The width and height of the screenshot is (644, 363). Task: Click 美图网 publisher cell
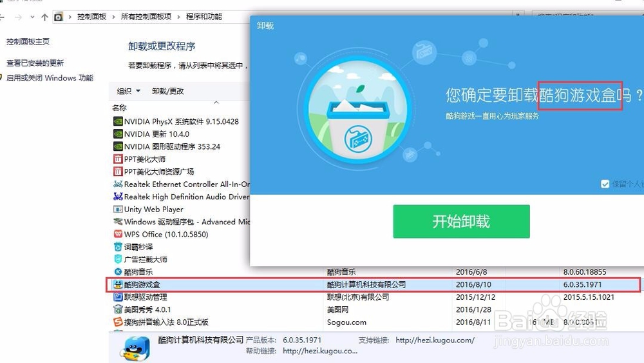(x=337, y=309)
